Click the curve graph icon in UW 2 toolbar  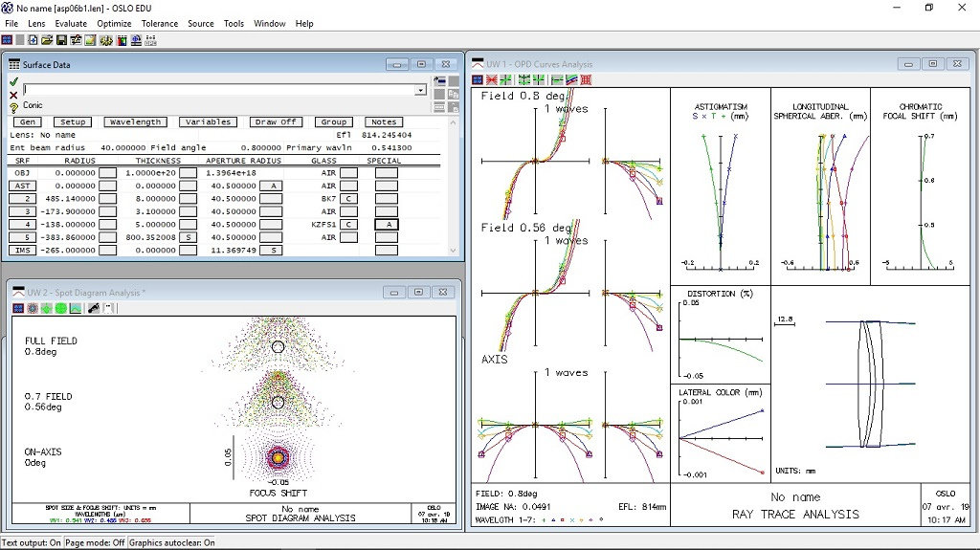tap(75, 308)
